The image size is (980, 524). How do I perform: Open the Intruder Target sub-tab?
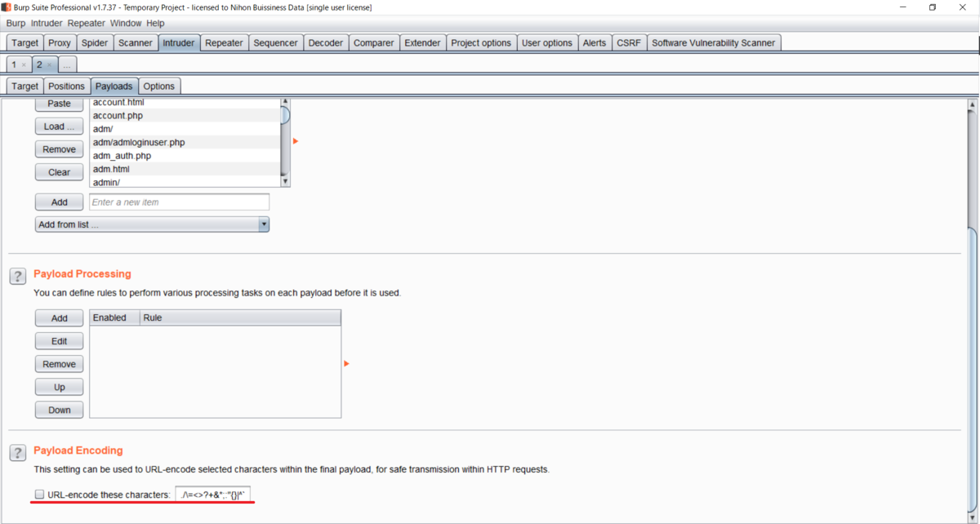pyautogui.click(x=24, y=86)
